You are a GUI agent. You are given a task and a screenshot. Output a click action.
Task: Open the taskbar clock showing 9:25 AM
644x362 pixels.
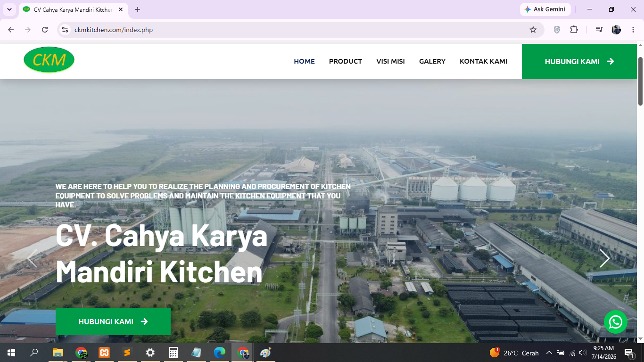click(x=603, y=353)
